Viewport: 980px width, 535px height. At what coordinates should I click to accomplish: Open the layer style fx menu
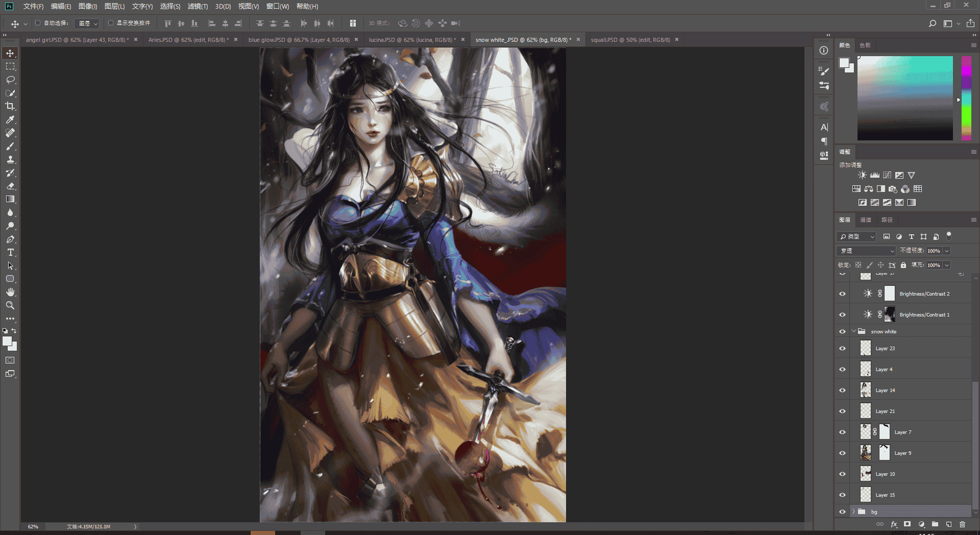pos(894,524)
